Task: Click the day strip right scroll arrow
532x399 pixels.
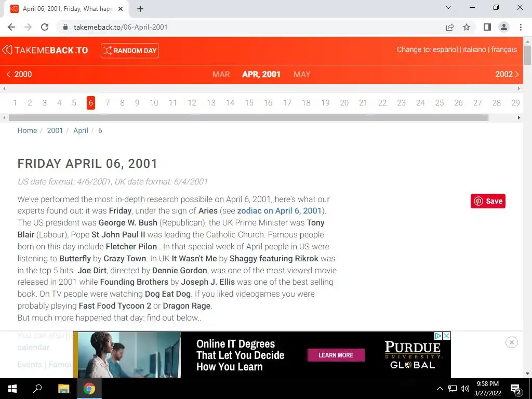Action: pyautogui.click(x=519, y=118)
